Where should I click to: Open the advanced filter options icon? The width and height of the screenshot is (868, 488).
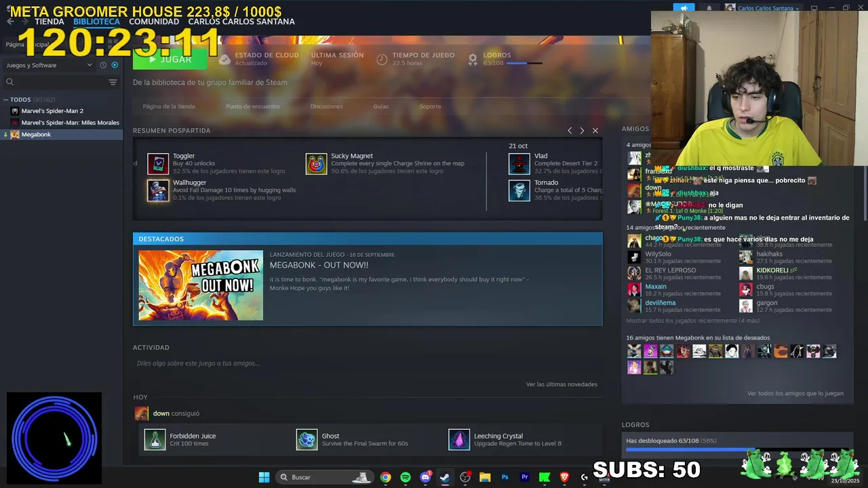[x=113, y=82]
